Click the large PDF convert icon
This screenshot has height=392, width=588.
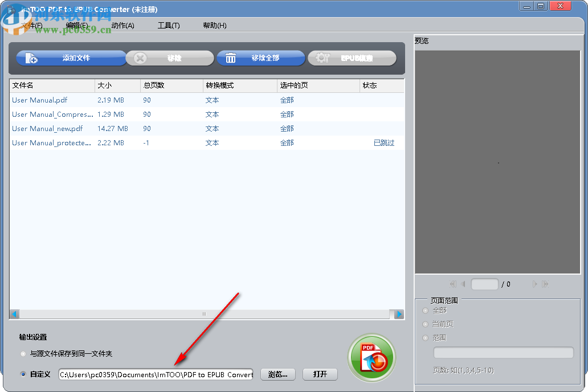371,358
